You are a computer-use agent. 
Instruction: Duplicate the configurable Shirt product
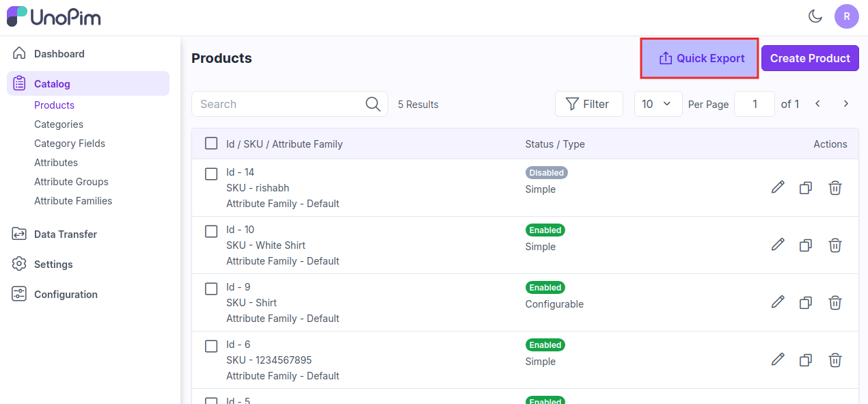[x=806, y=302]
